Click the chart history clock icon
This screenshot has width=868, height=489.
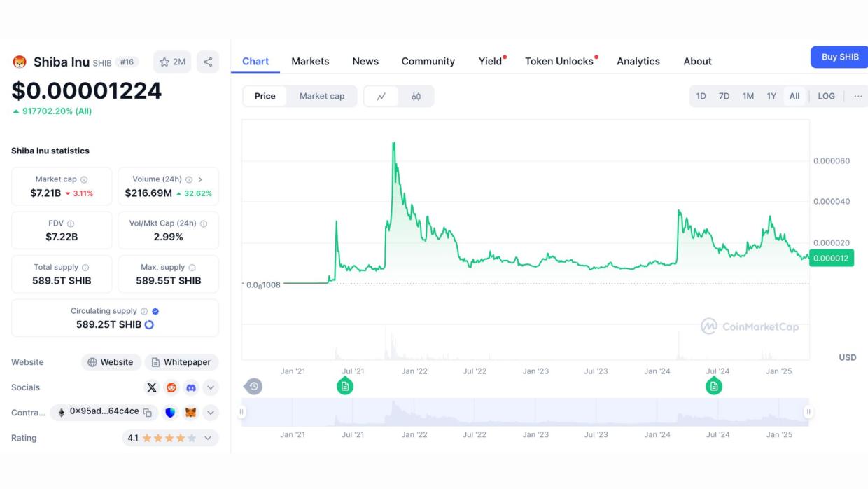tap(253, 386)
